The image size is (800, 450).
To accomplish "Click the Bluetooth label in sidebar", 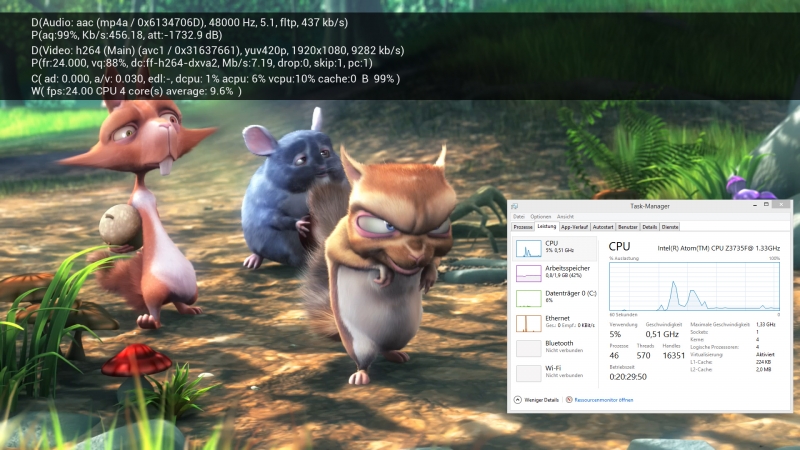I will (559, 343).
